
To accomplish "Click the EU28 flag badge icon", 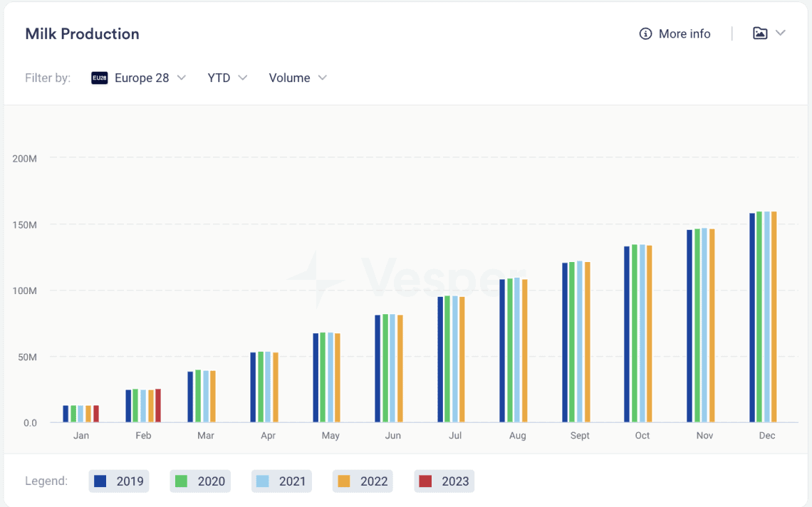I will [100, 78].
